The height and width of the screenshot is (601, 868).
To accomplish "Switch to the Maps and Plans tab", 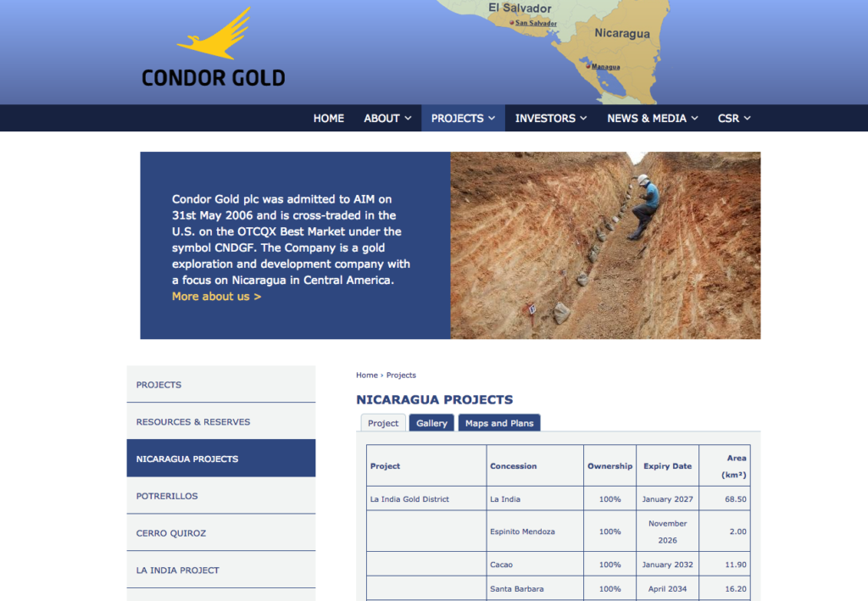I will pos(499,423).
